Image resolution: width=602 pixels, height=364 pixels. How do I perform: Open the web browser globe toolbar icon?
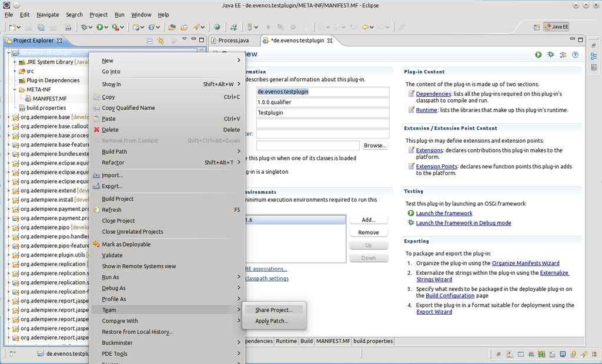coord(217,27)
